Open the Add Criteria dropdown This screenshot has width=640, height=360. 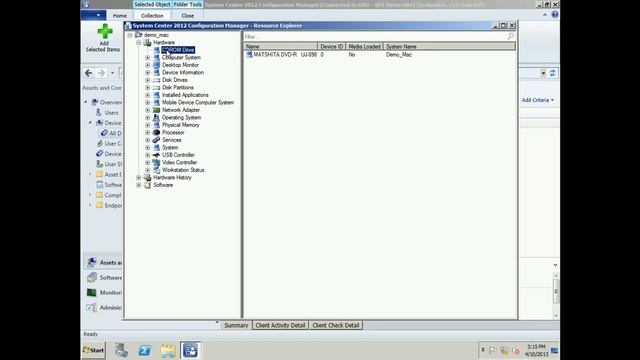point(538,100)
